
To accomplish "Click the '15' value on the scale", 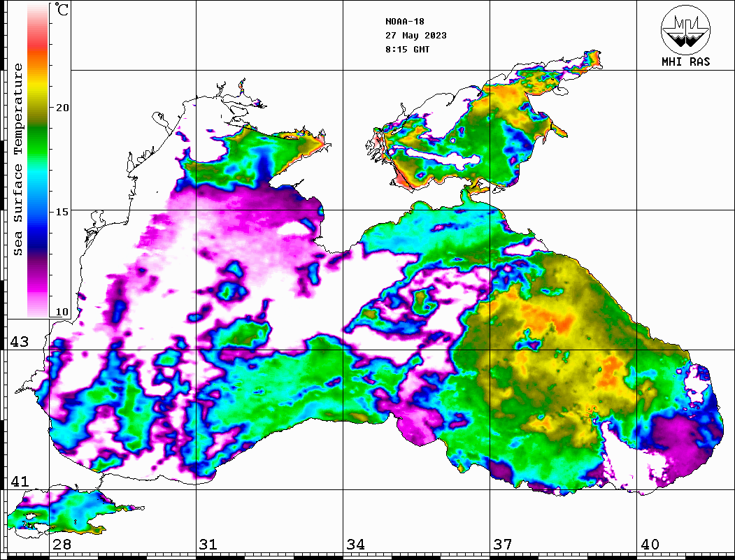I will click(62, 212).
